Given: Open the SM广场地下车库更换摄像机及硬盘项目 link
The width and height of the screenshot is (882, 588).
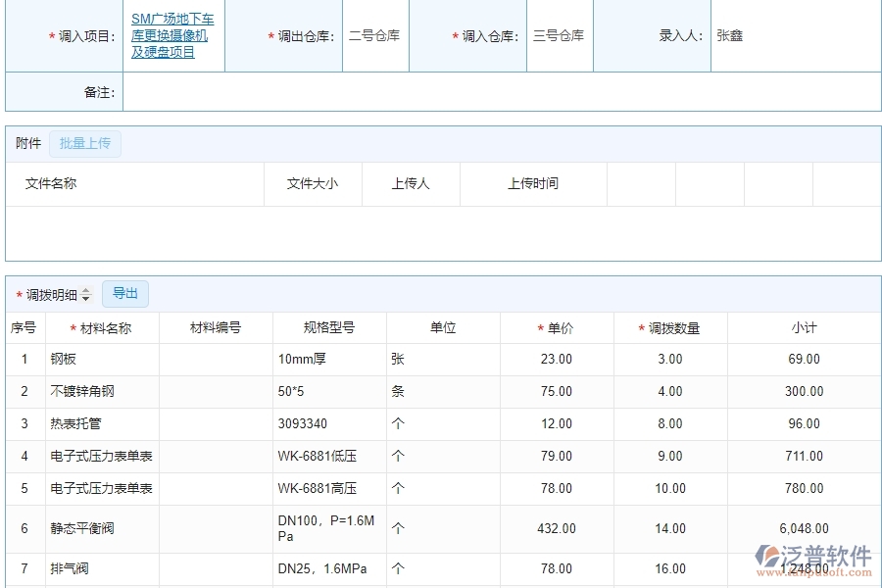Looking at the screenshot, I should tap(173, 36).
